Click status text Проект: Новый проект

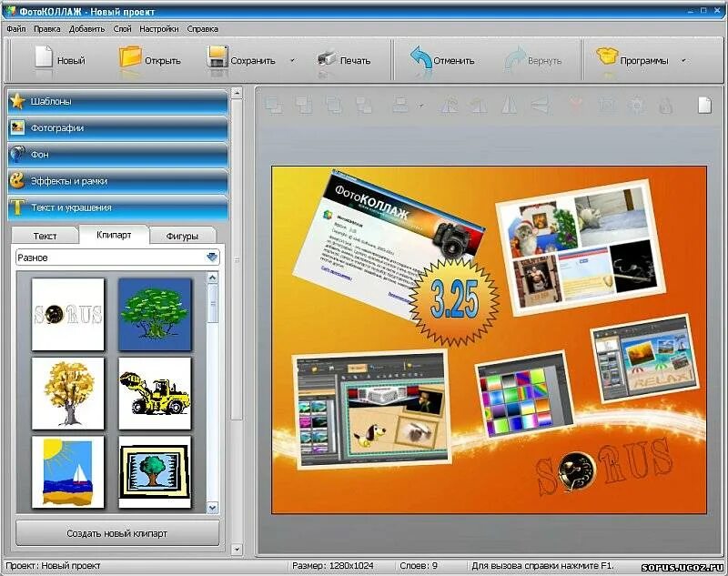[x=53, y=566]
